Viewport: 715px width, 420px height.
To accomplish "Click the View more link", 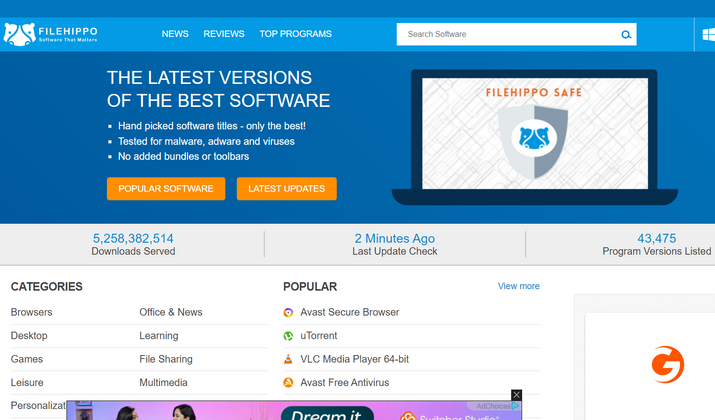I will (x=518, y=286).
